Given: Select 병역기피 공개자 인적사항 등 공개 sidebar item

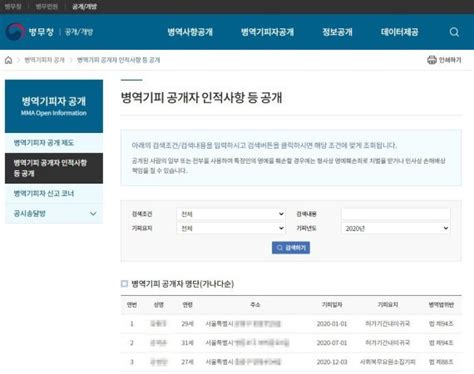Looking at the screenshot, I should click(54, 168).
